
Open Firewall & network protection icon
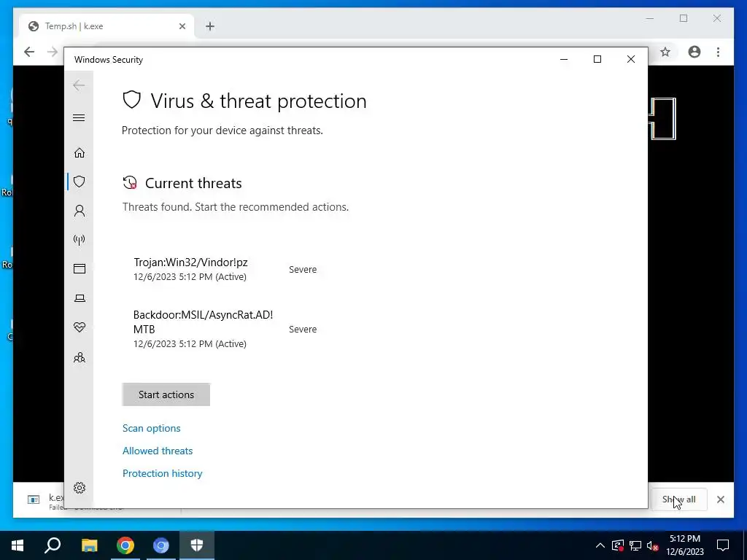tap(79, 239)
